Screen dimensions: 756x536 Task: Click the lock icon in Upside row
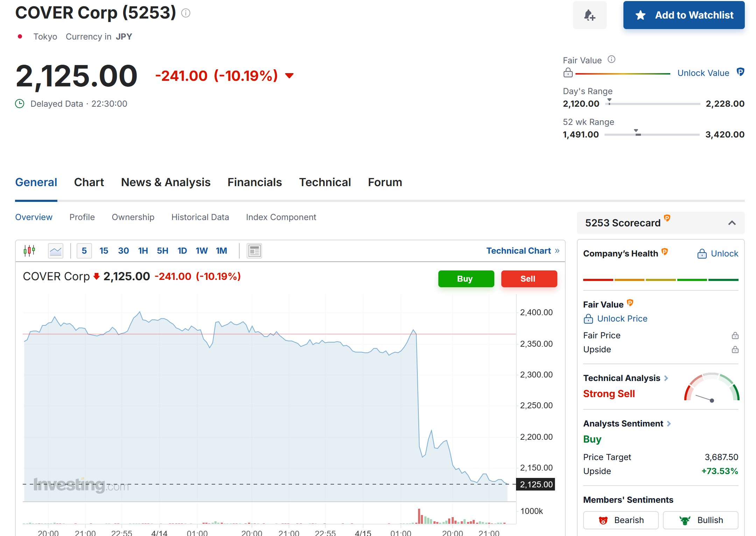click(x=735, y=350)
